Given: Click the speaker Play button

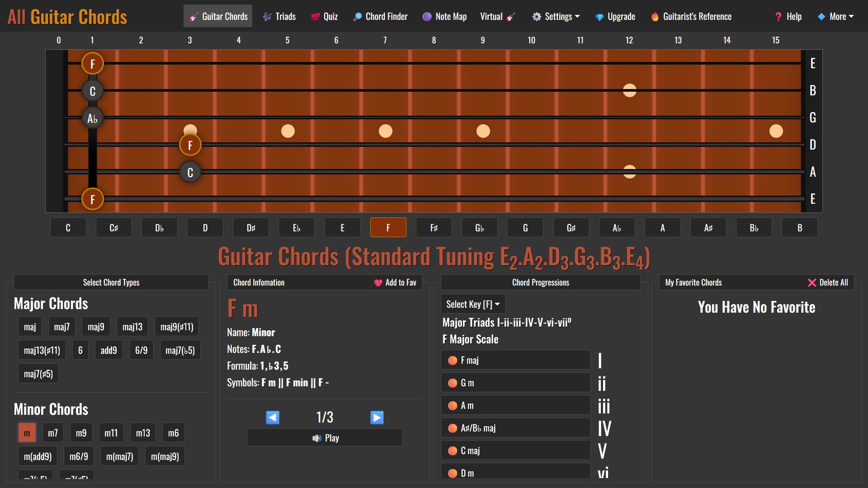Looking at the screenshot, I should [x=325, y=438].
